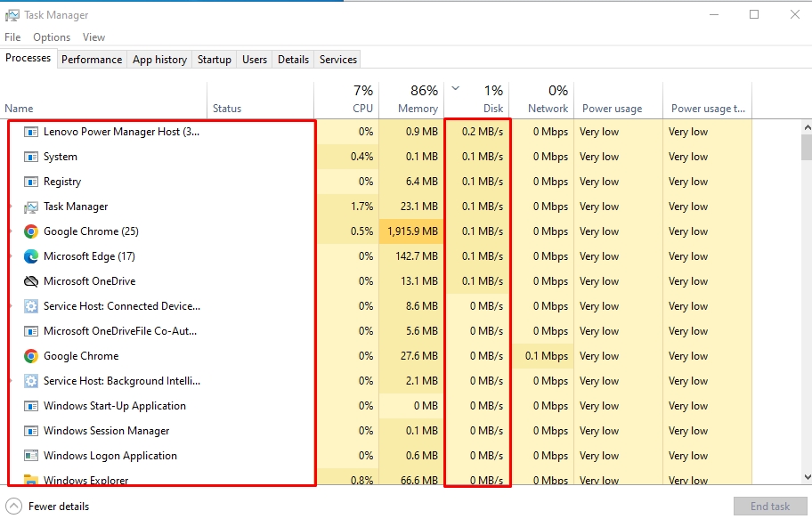
Task: Click the 0.2 MB/s disk value
Action: (x=483, y=132)
